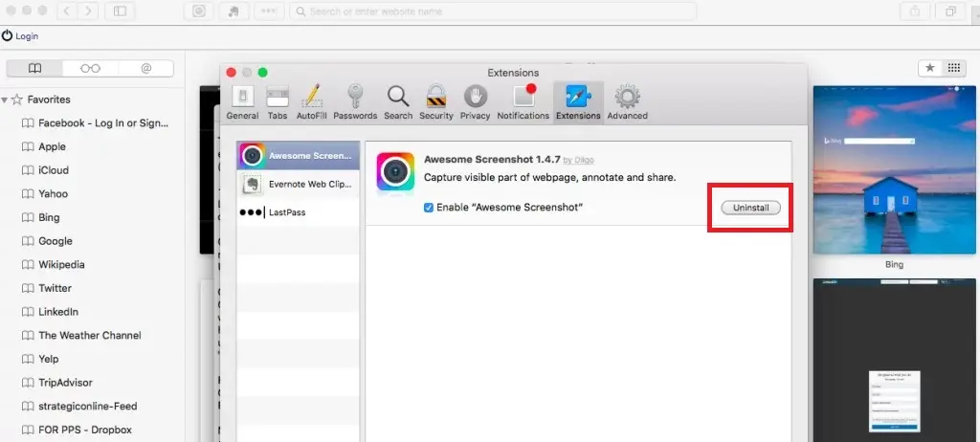This screenshot has width=980, height=442.
Task: Open the Security preferences pane
Action: [436, 103]
